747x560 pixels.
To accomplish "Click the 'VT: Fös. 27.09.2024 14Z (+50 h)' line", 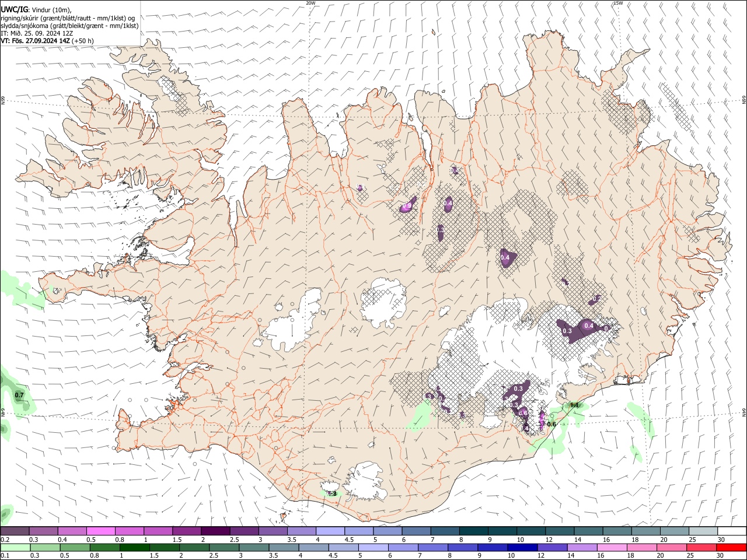I will pyautogui.click(x=47, y=41).
